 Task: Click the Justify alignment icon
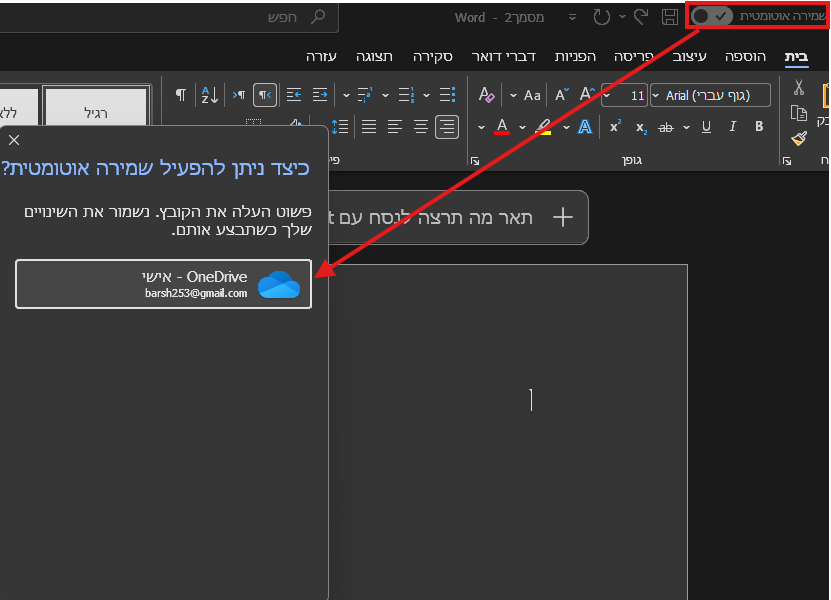pyautogui.click(x=369, y=127)
